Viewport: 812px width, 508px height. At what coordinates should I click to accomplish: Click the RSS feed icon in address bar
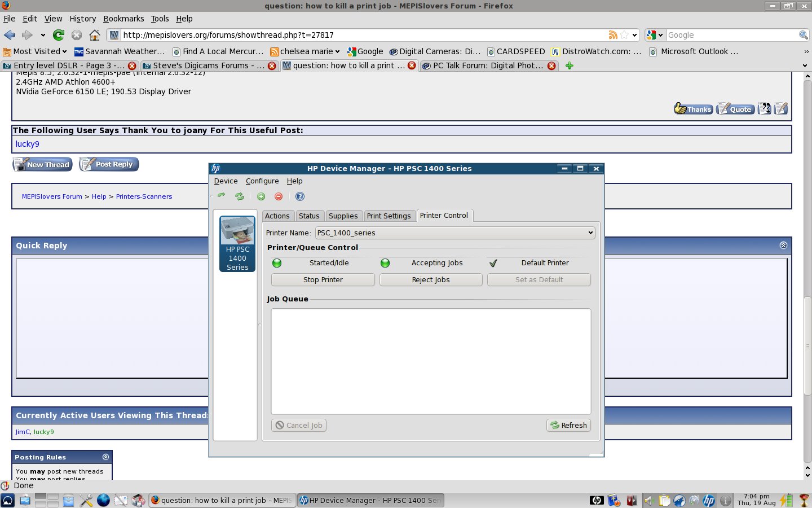[x=613, y=35]
